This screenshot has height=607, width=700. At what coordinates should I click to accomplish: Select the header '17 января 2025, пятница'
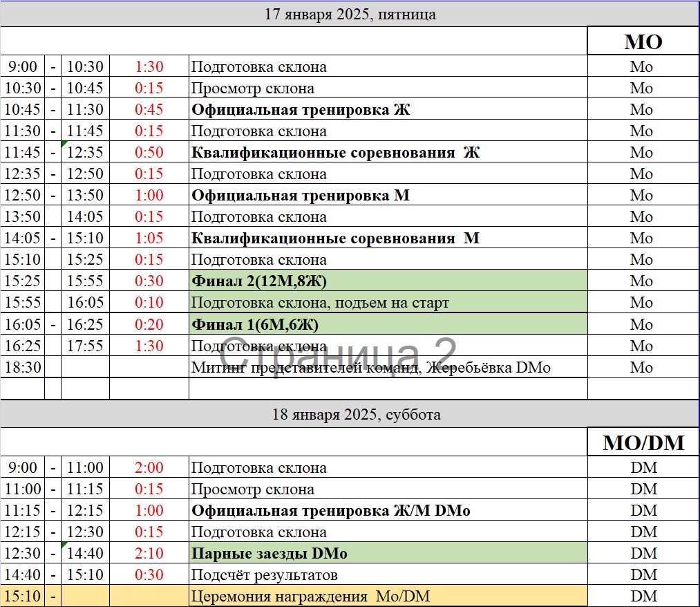pyautogui.click(x=350, y=15)
